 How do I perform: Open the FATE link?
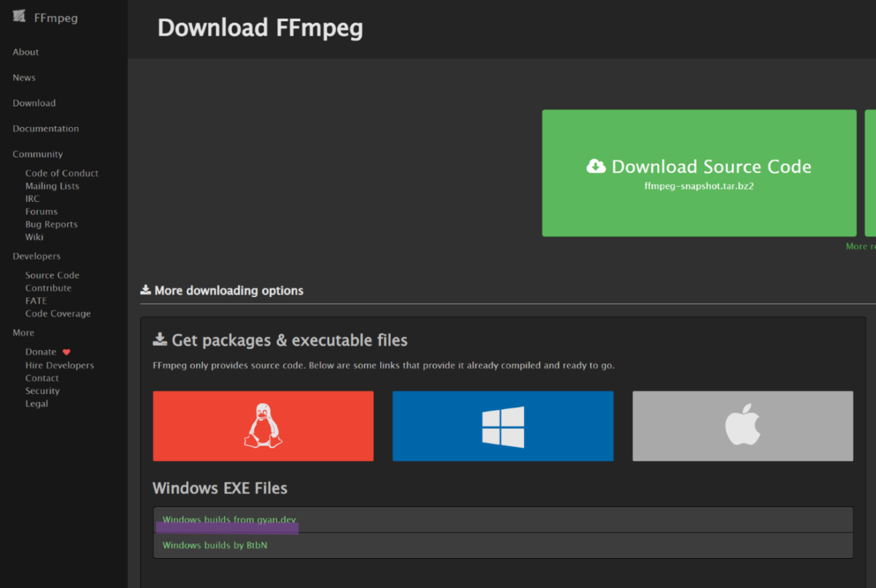click(36, 301)
